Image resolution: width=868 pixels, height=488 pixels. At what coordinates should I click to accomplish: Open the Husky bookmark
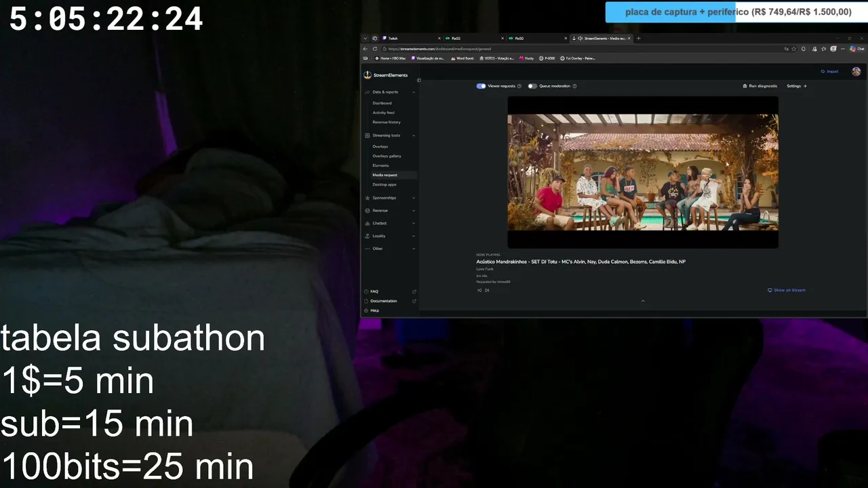coord(526,58)
